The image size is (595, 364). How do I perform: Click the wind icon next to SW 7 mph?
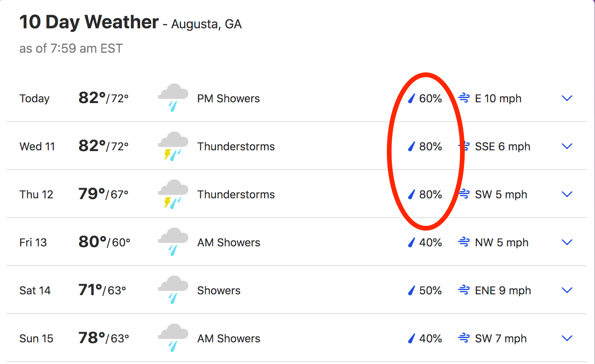pos(464,338)
